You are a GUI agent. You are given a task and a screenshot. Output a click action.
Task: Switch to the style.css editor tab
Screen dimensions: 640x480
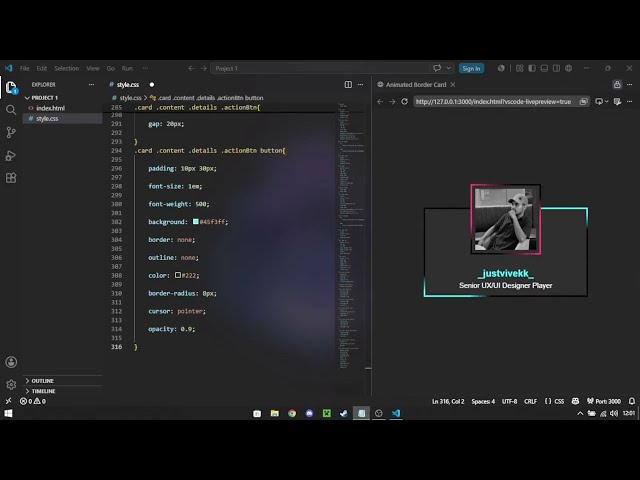127,84
